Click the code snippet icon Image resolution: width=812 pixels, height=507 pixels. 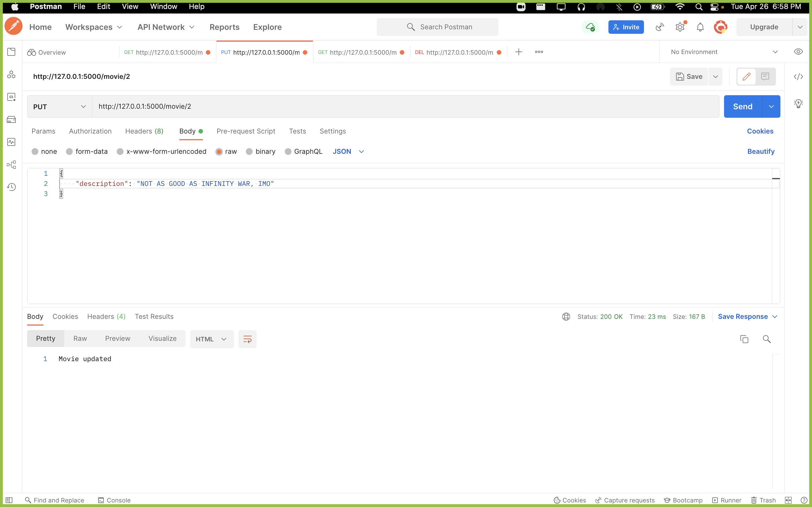coord(798,77)
